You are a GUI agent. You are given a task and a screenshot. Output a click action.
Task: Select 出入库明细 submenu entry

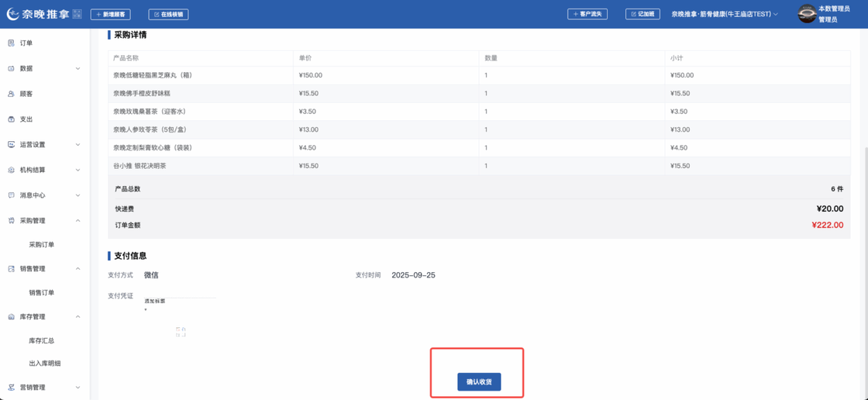pos(45,364)
